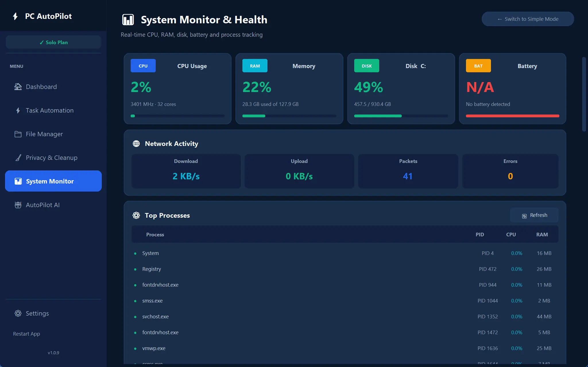Click the green DISK badge
The height and width of the screenshot is (367, 588).
(367, 66)
